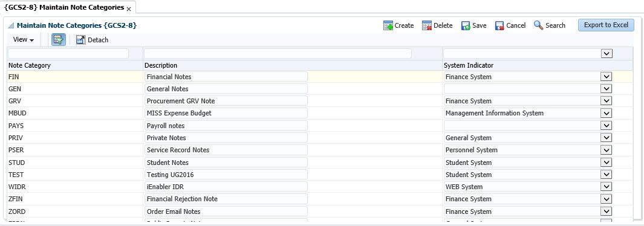Click the Search magnifier icon
The height and width of the screenshot is (226, 644).
click(x=538, y=25)
